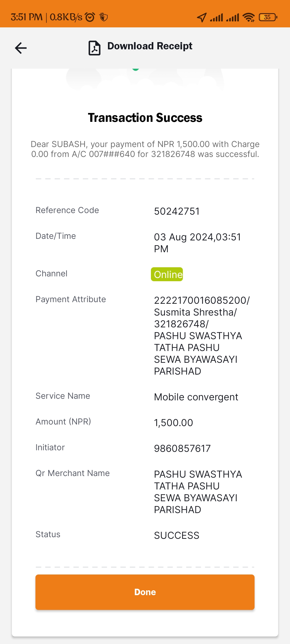Tap the first signal strength icon
The image size is (290, 644).
[x=216, y=17]
